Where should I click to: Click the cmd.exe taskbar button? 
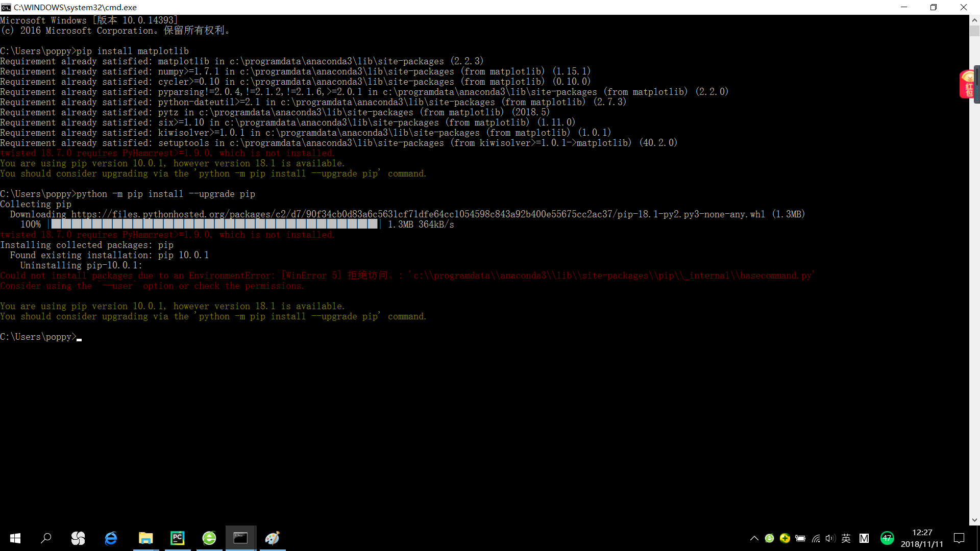240,538
